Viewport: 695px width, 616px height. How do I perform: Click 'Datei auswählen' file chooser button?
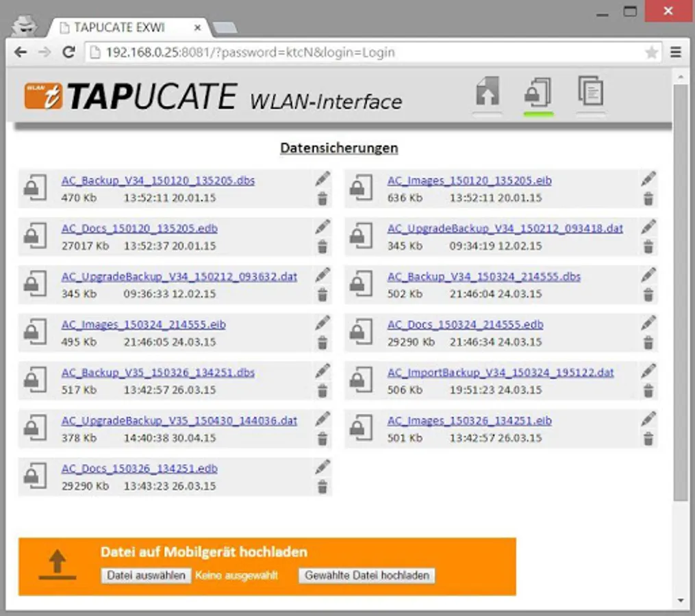click(x=146, y=575)
